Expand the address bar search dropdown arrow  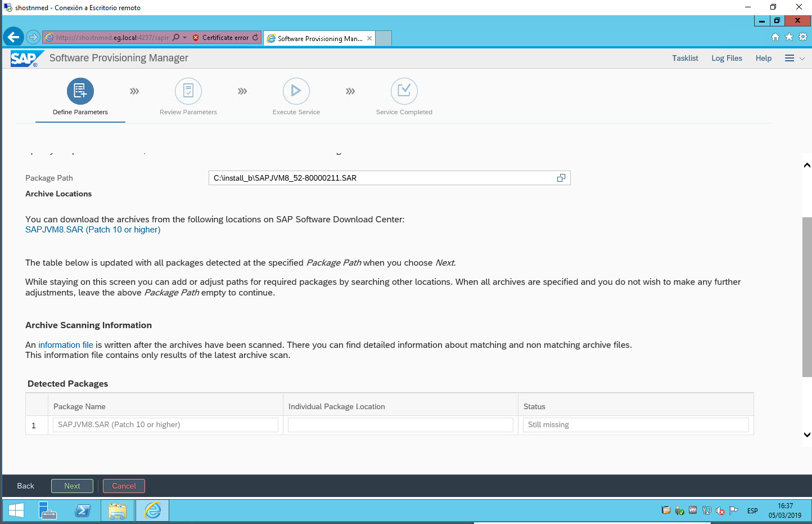tap(184, 38)
